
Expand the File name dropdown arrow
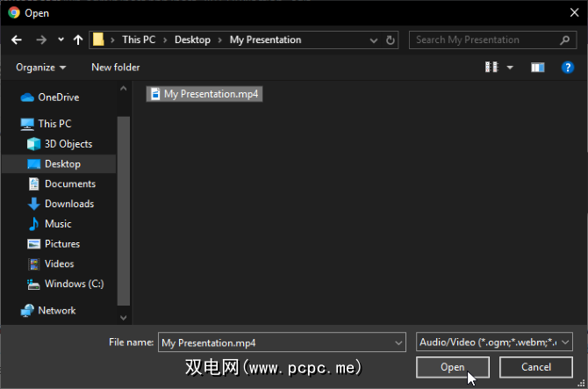click(x=398, y=342)
